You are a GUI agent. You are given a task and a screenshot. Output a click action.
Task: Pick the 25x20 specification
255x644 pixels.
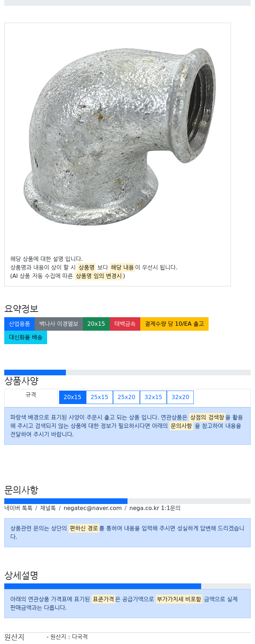coord(126,397)
